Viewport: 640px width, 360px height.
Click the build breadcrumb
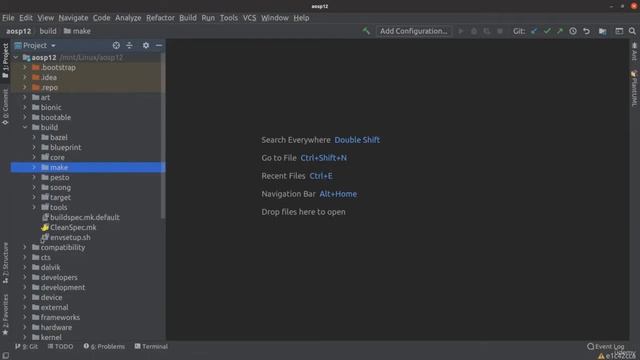pyautogui.click(x=48, y=31)
